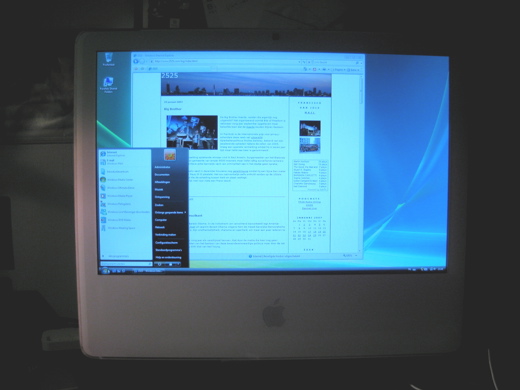Click the Big Brother article photo
The width and height of the screenshot is (520, 390).
click(192, 132)
